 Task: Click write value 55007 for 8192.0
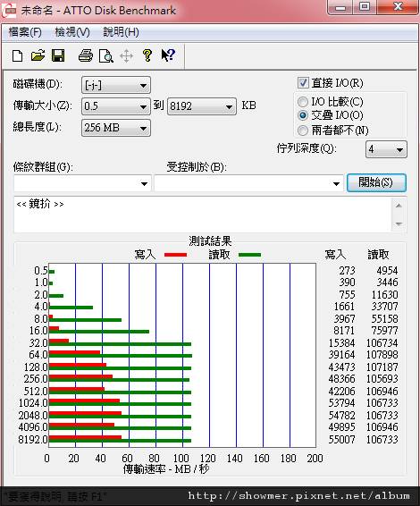(x=341, y=440)
